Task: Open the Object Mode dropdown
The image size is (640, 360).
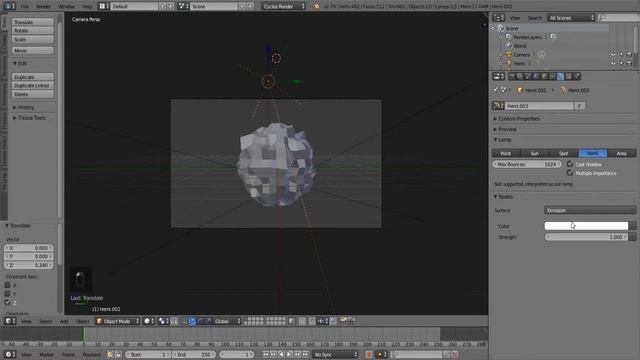Action: point(117,321)
